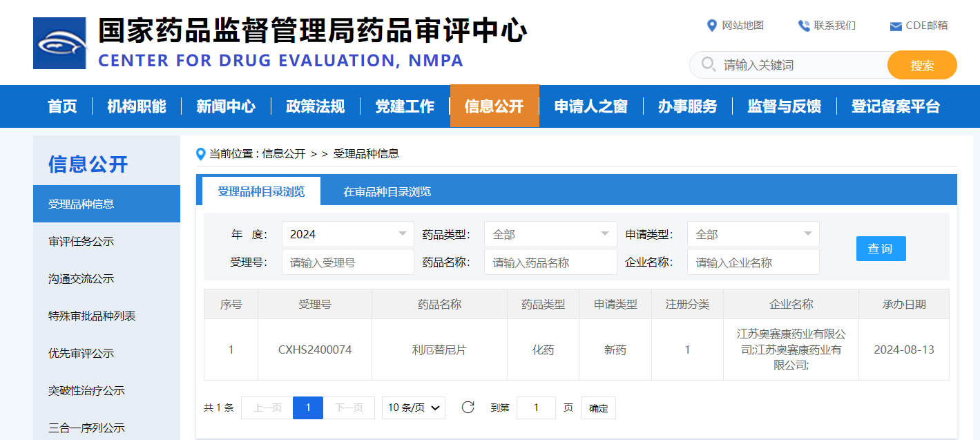Click the orange 搜索 button
Screen dimensions: 980x440
[x=922, y=65]
